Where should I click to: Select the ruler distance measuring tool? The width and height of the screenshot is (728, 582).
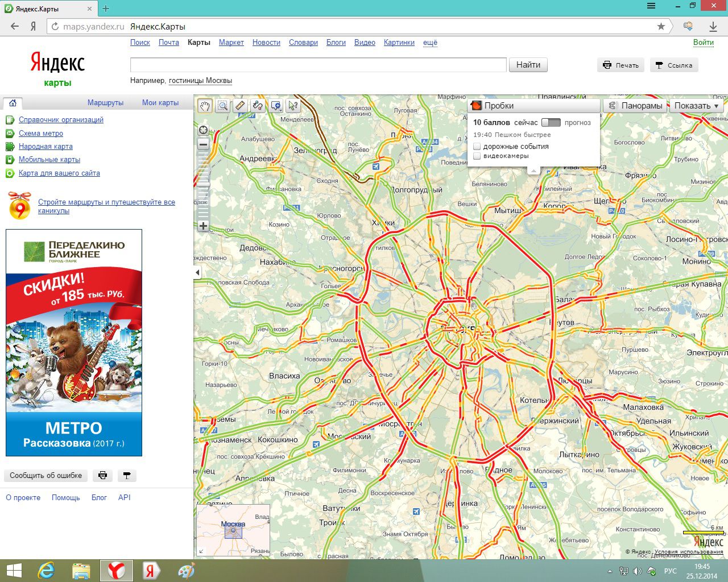240,105
